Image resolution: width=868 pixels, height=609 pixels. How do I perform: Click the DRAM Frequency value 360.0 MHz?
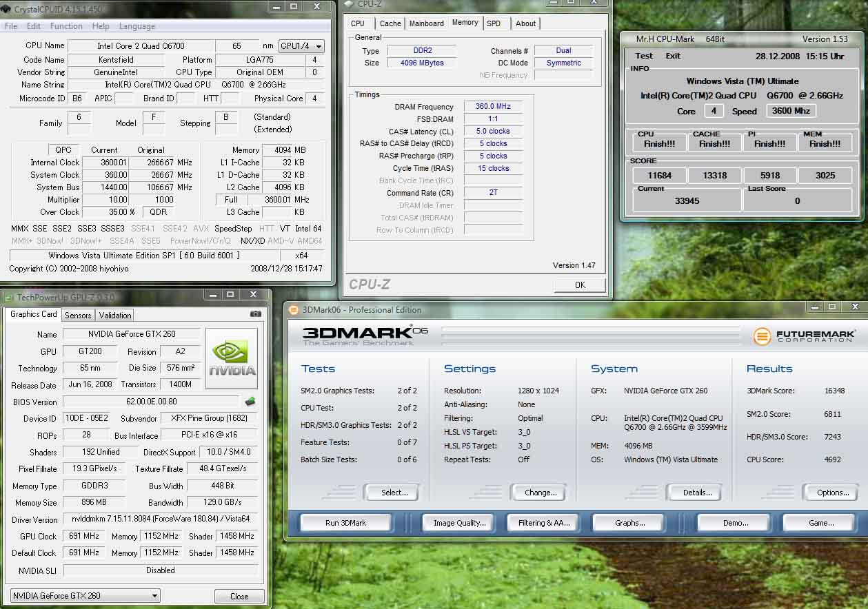pos(492,107)
